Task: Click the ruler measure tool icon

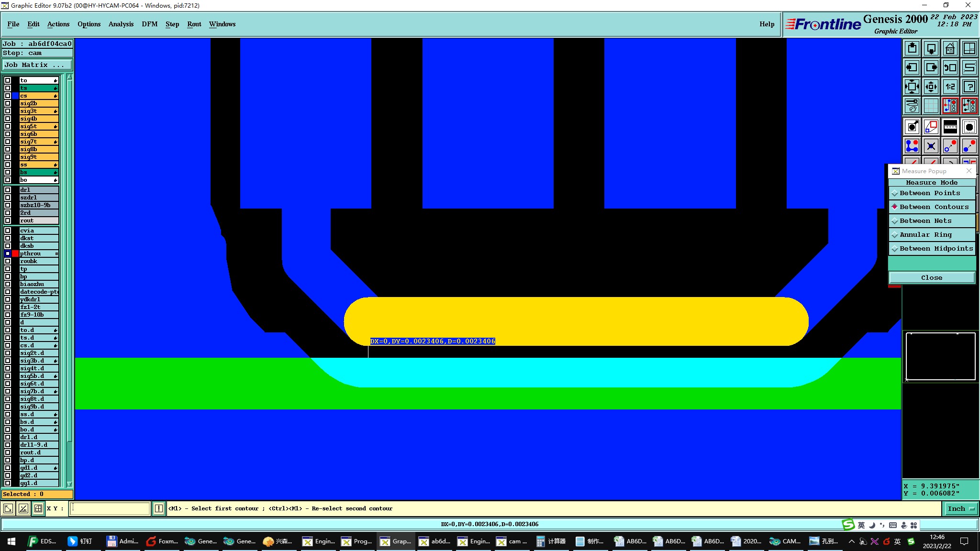Action: [950, 127]
